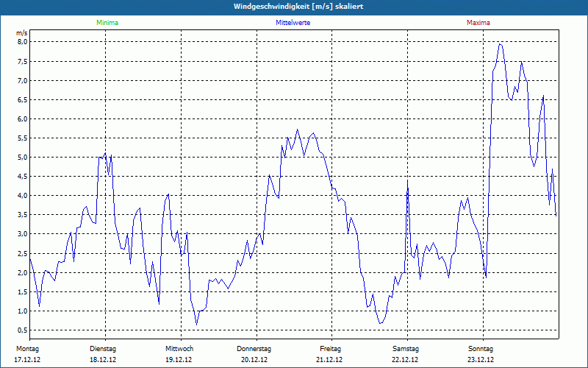Click the date 18.12.12
Screen dimensions: 588x368
point(103,360)
